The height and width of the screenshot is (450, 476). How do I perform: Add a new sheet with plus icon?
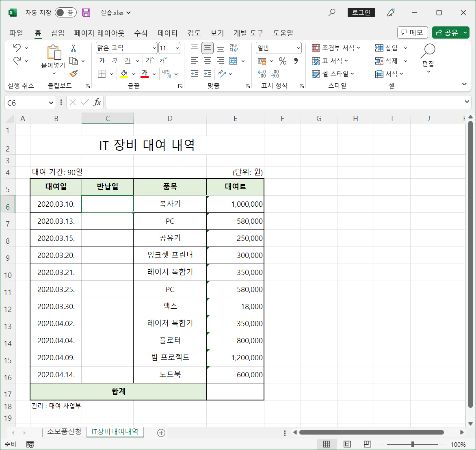(161, 433)
